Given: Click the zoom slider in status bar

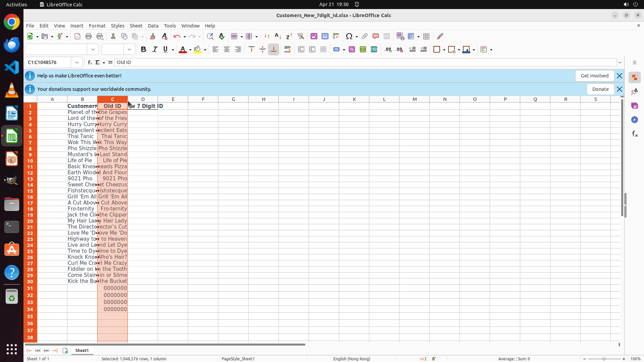Looking at the screenshot, I should [x=604, y=359].
